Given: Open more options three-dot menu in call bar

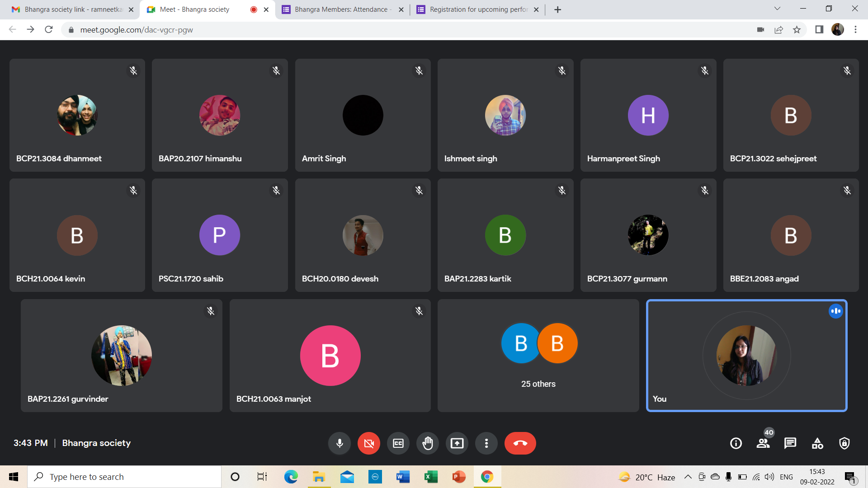Looking at the screenshot, I should 486,443.
